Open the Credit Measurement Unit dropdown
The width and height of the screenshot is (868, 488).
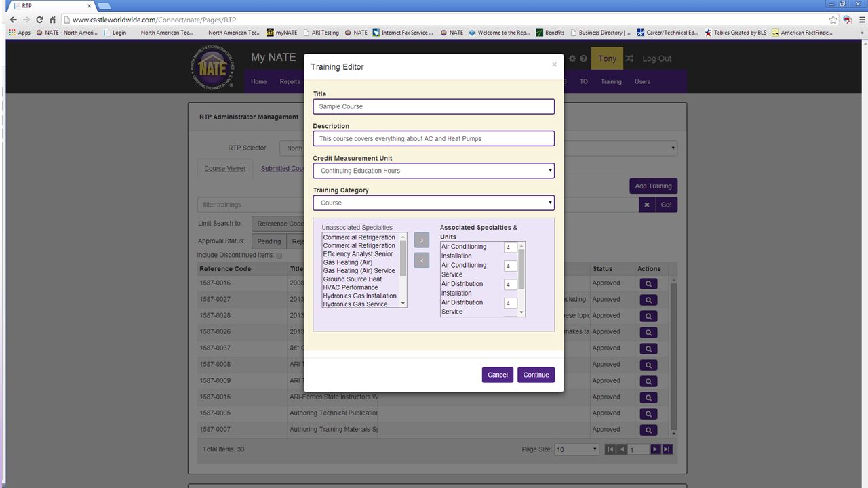tap(433, 171)
